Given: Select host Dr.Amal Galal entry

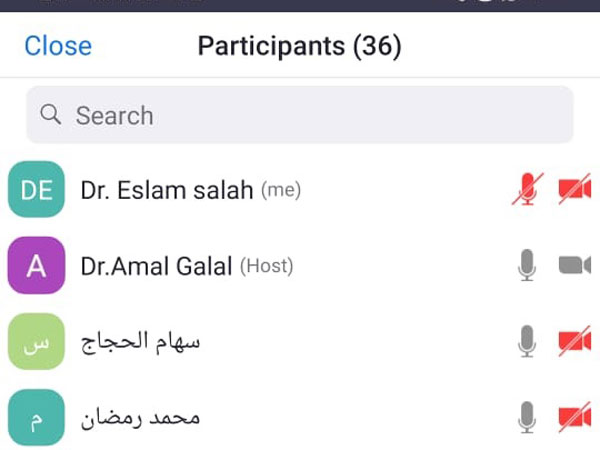Looking at the screenshot, I should [x=300, y=265].
